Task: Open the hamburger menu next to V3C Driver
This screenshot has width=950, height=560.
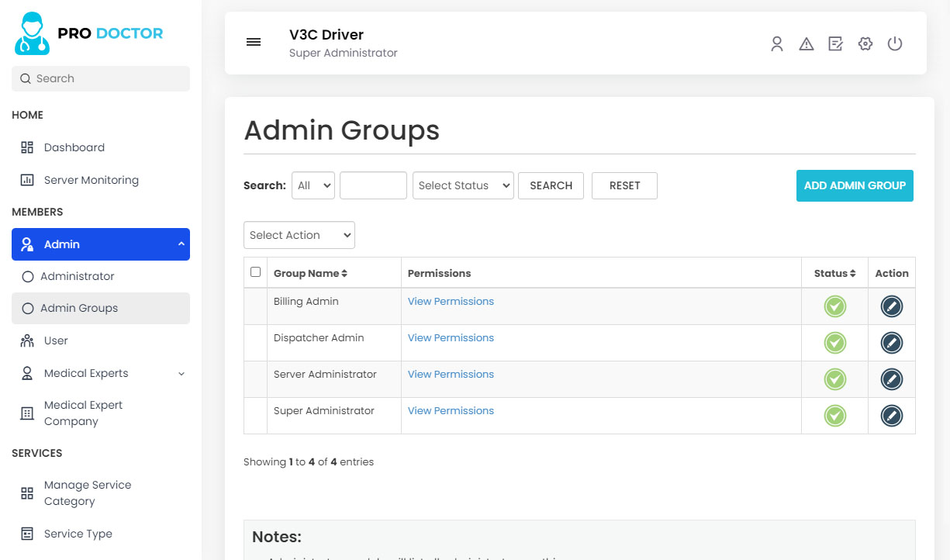Action: pyautogui.click(x=254, y=42)
